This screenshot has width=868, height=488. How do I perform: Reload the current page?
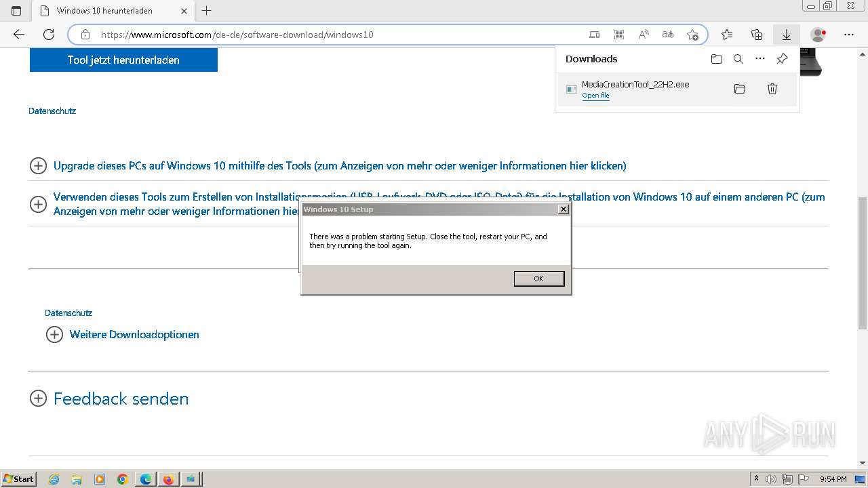point(49,35)
